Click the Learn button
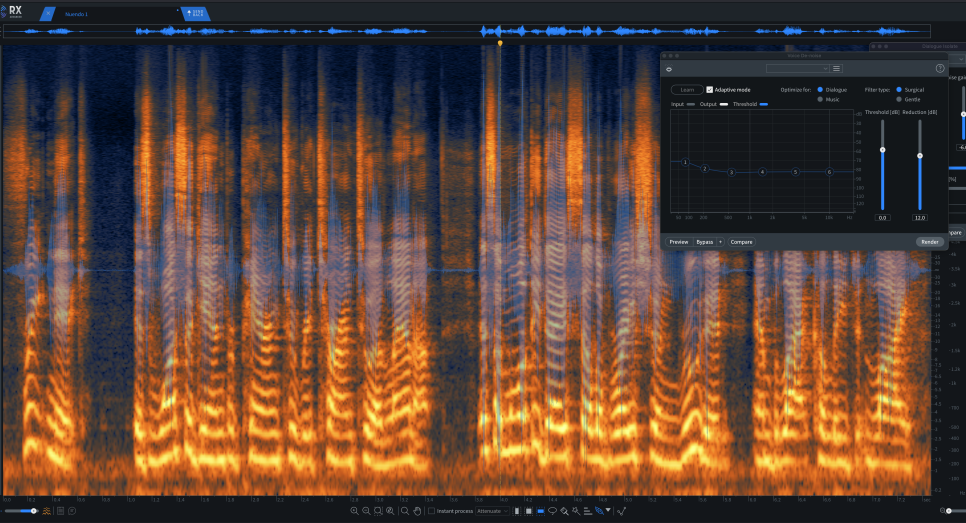The height and width of the screenshot is (523, 966). (x=687, y=89)
